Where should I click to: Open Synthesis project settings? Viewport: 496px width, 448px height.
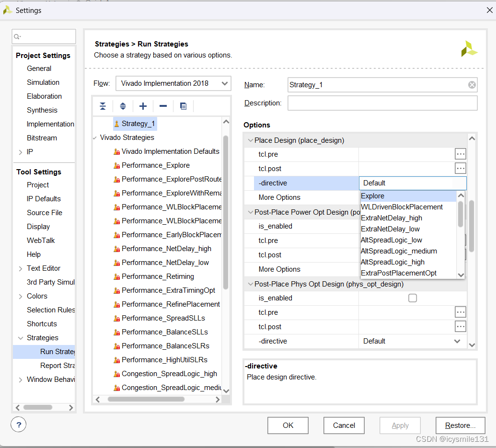point(42,110)
